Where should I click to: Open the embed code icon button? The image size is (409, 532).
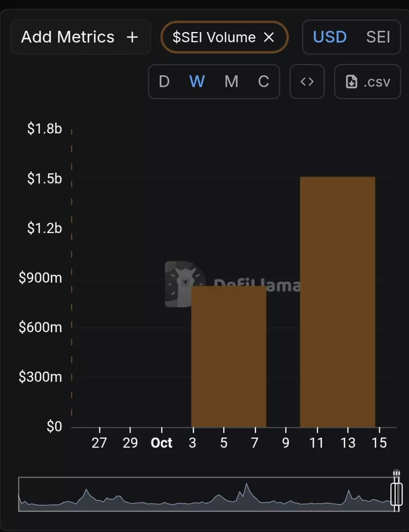coord(307,82)
